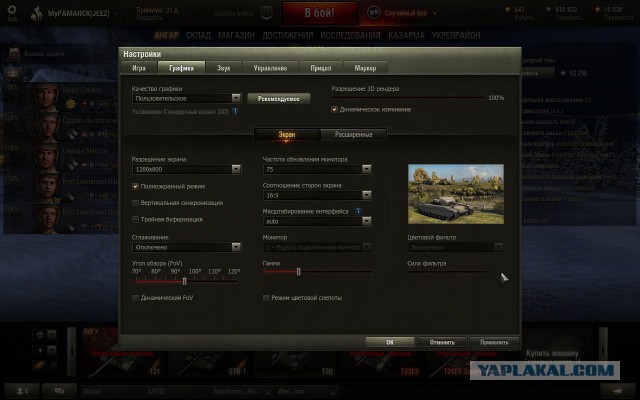Image resolution: width=640 pixels, height=400 pixels.
Task: Enable Тройная буферизация checkbox
Action: pos(135,220)
